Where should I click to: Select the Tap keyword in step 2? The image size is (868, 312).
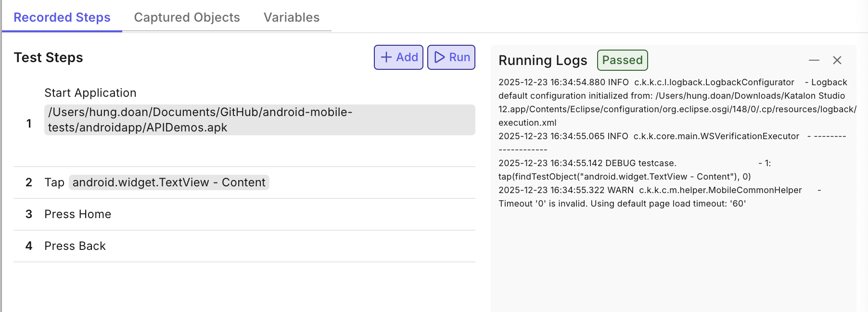[x=54, y=182]
